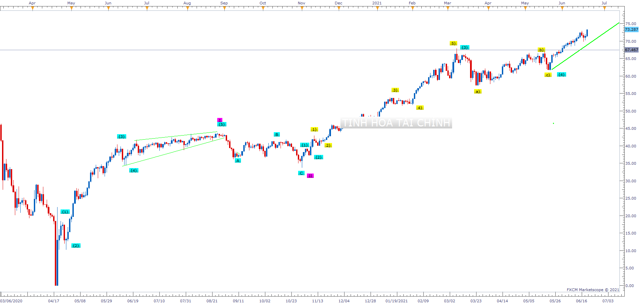
Task: Select the yellow 4) wave label
Action: click(420, 108)
